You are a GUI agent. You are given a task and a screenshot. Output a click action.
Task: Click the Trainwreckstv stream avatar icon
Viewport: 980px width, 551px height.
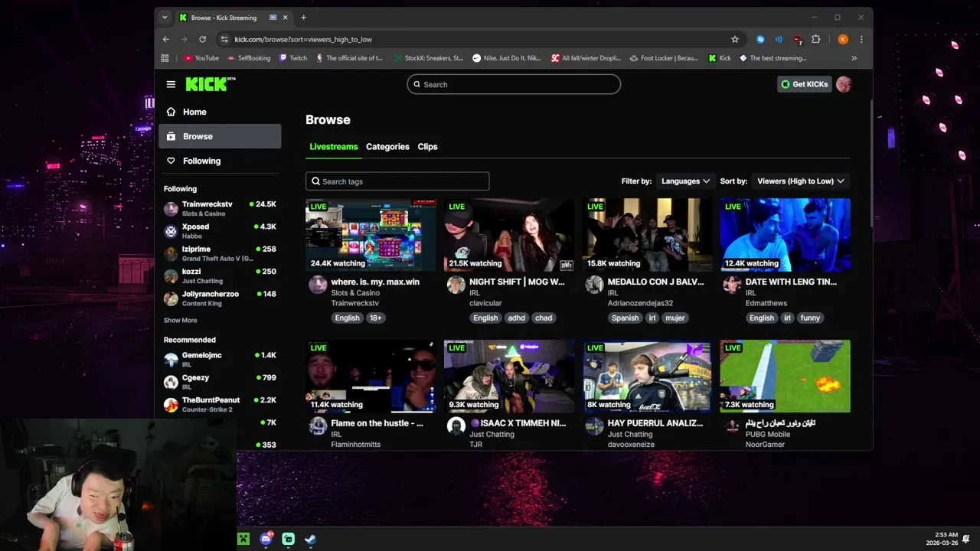click(318, 285)
